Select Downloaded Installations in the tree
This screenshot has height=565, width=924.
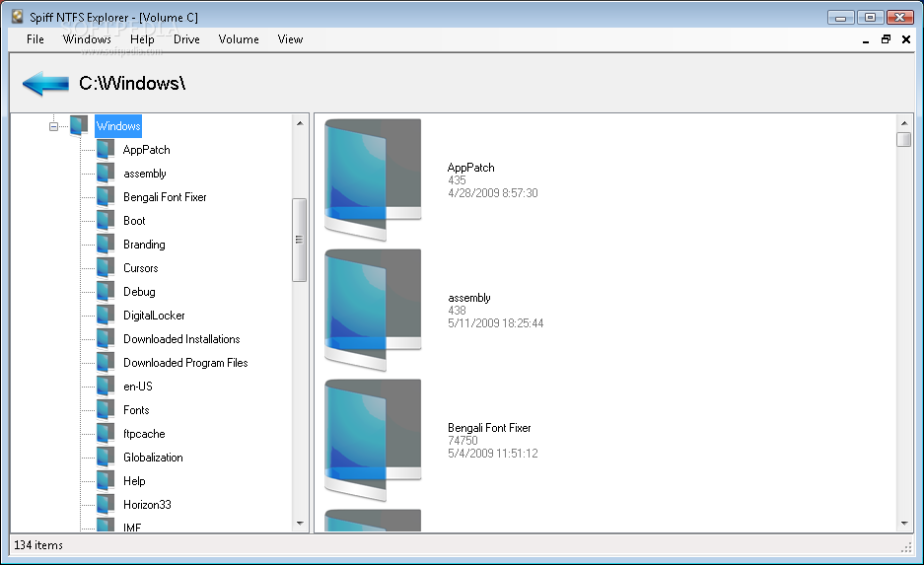tap(181, 339)
